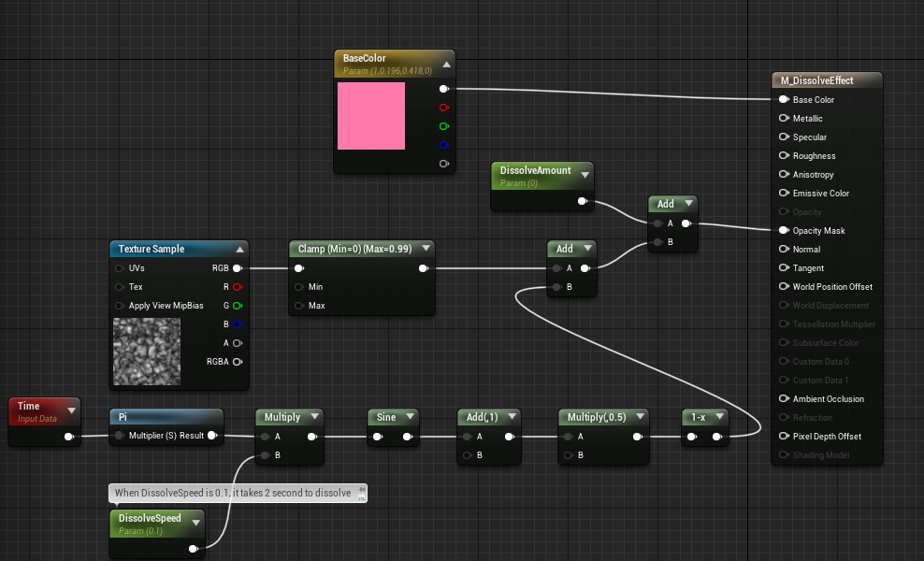924x561 pixels.
Task: Click the DissolveSpeed "Param (0.1)" text
Action: (140, 531)
